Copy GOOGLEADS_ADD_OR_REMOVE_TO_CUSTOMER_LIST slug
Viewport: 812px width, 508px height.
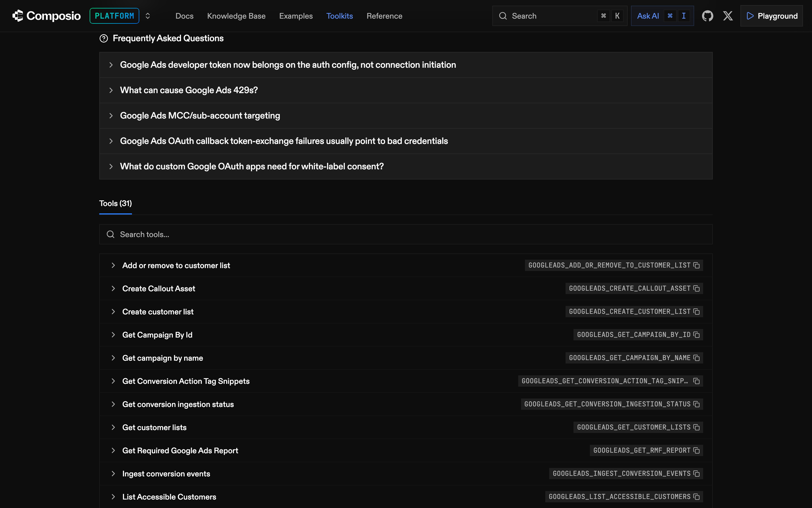point(697,265)
